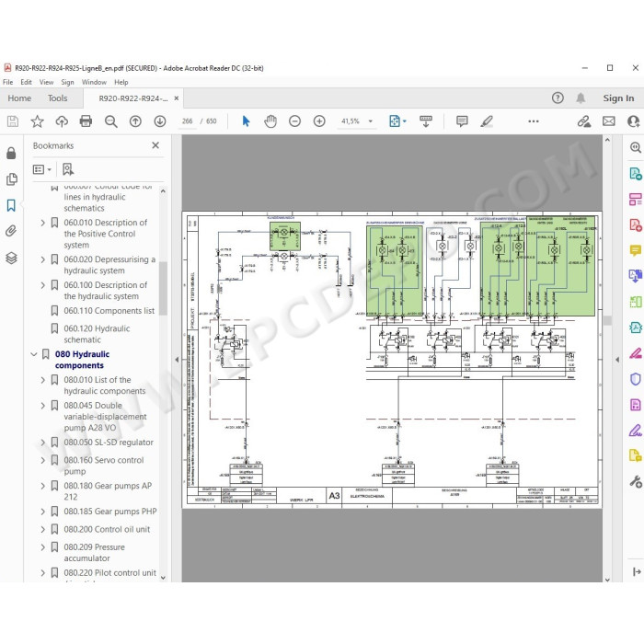The height and width of the screenshot is (644, 644).
Task: Select the highlighter pen tool
Action: pos(487,121)
